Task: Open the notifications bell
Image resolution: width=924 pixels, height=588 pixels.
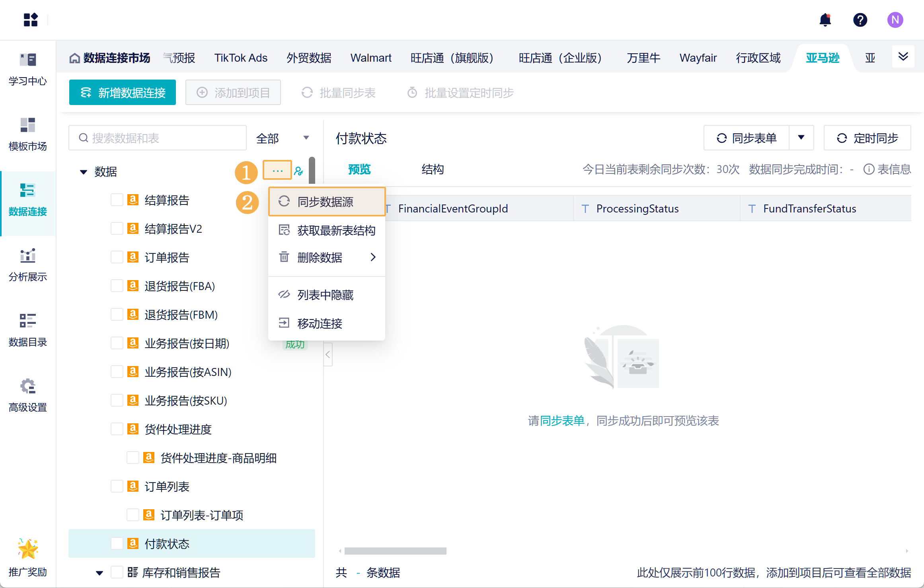Action: tap(825, 19)
